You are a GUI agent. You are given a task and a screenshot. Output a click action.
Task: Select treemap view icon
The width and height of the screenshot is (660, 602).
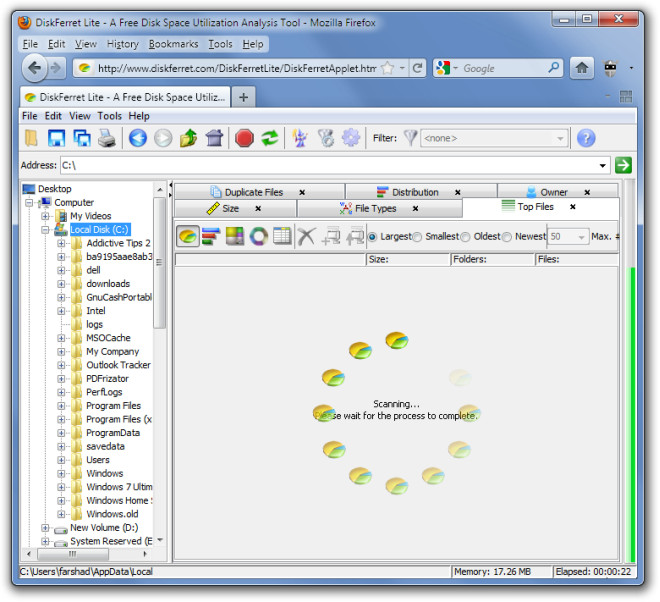tap(235, 236)
